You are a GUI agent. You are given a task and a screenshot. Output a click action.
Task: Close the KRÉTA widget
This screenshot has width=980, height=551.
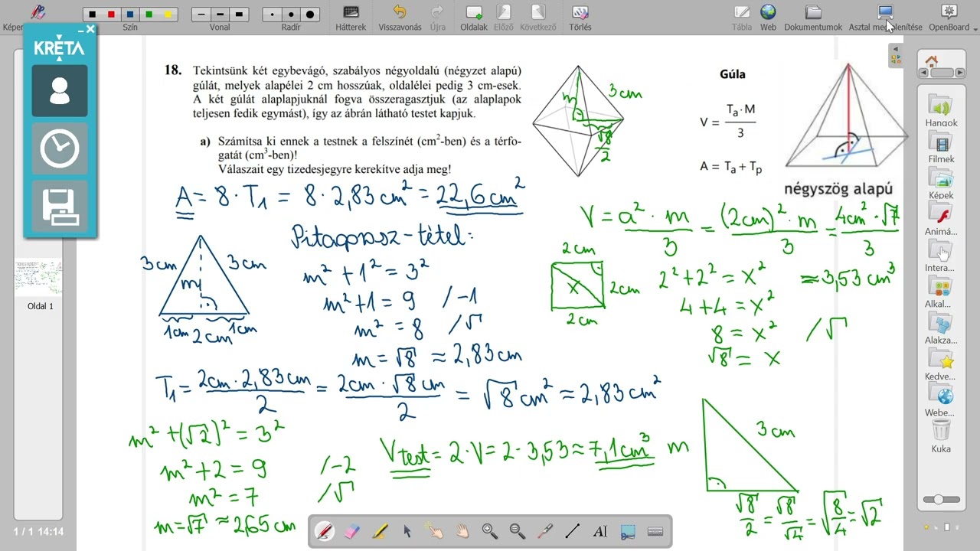click(x=90, y=29)
